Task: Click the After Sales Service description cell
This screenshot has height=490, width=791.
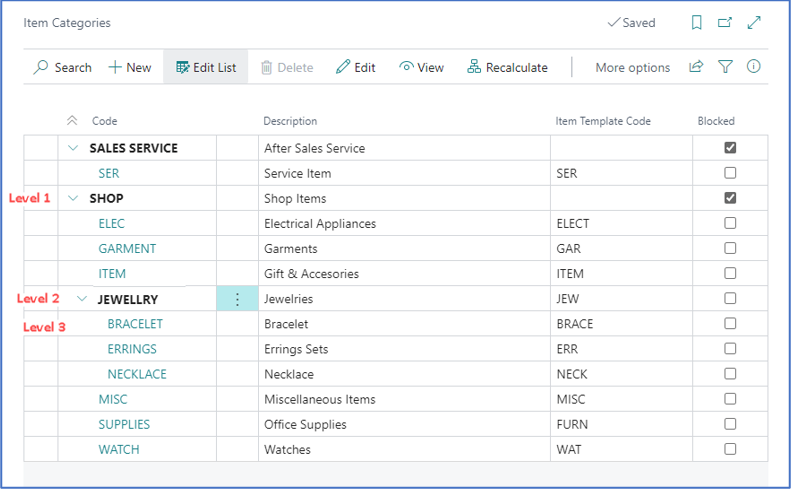Action: (404, 148)
